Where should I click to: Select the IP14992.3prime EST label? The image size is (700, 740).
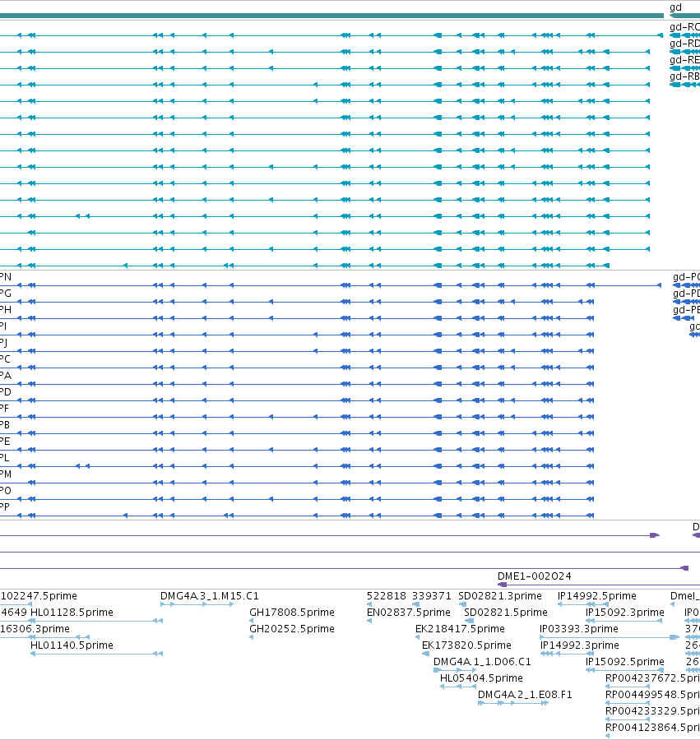[x=580, y=645]
